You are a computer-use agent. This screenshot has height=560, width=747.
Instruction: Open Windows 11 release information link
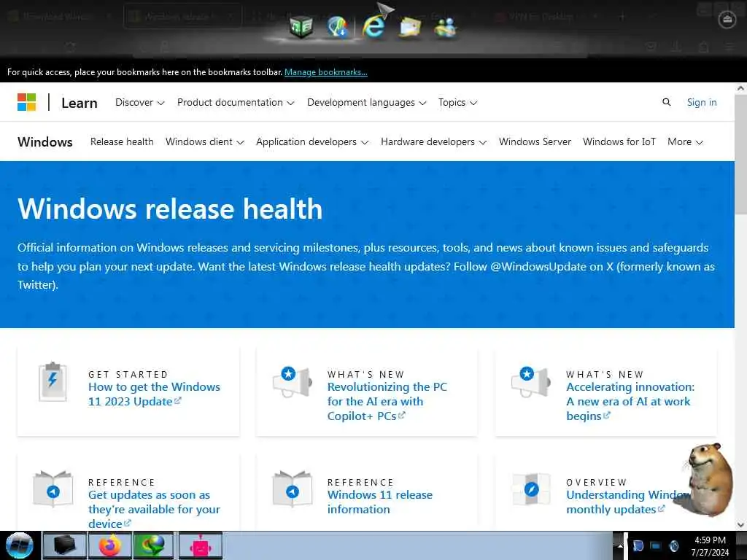pyautogui.click(x=379, y=502)
